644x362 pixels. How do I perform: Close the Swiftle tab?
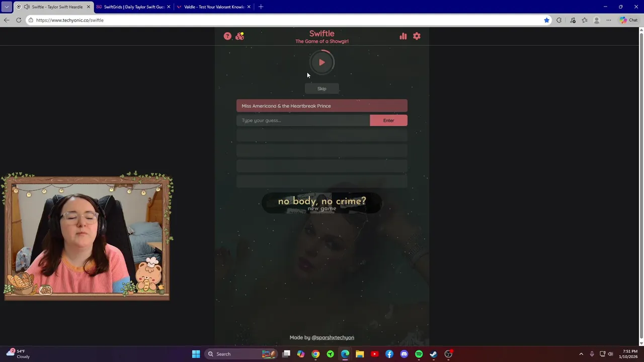pyautogui.click(x=89, y=7)
